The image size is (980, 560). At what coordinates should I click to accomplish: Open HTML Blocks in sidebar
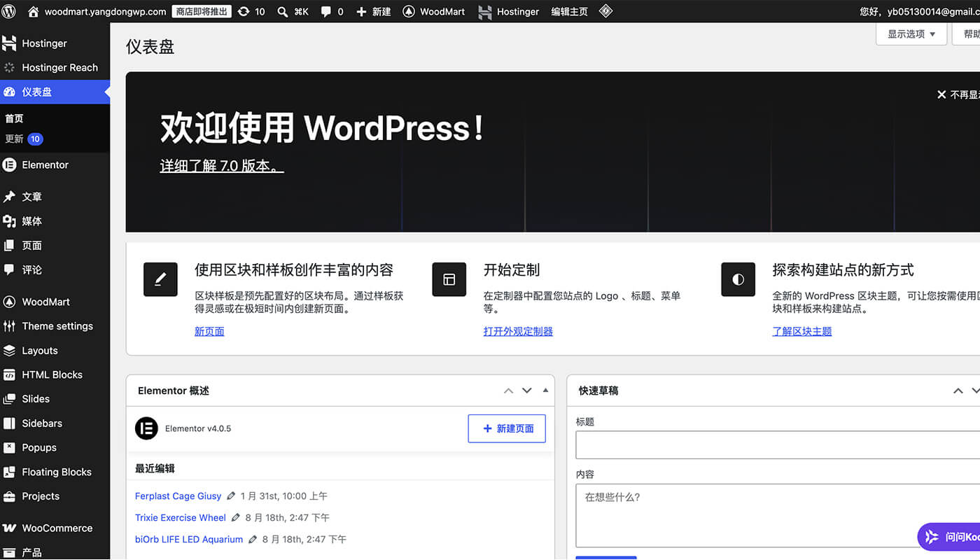point(55,374)
